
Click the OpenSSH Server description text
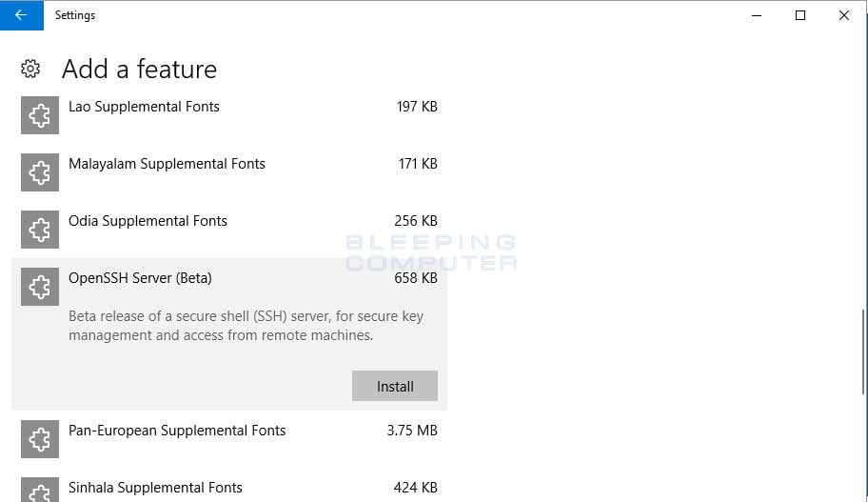click(246, 325)
